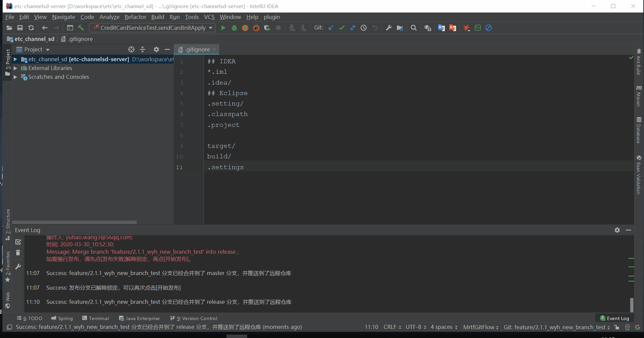The width and height of the screenshot is (644, 338).
Task: Toggle the 2: Favorites side tool window
Action: point(7,267)
